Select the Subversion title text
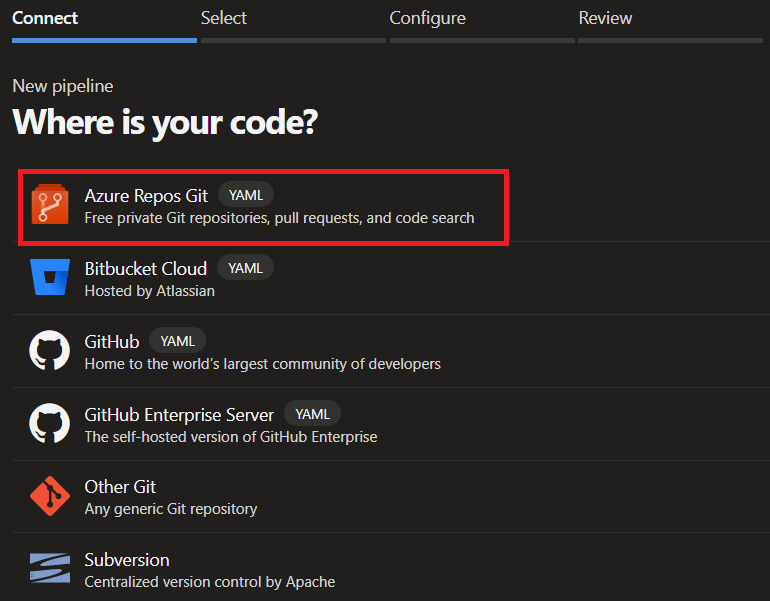The height and width of the screenshot is (601, 770). pos(127,560)
